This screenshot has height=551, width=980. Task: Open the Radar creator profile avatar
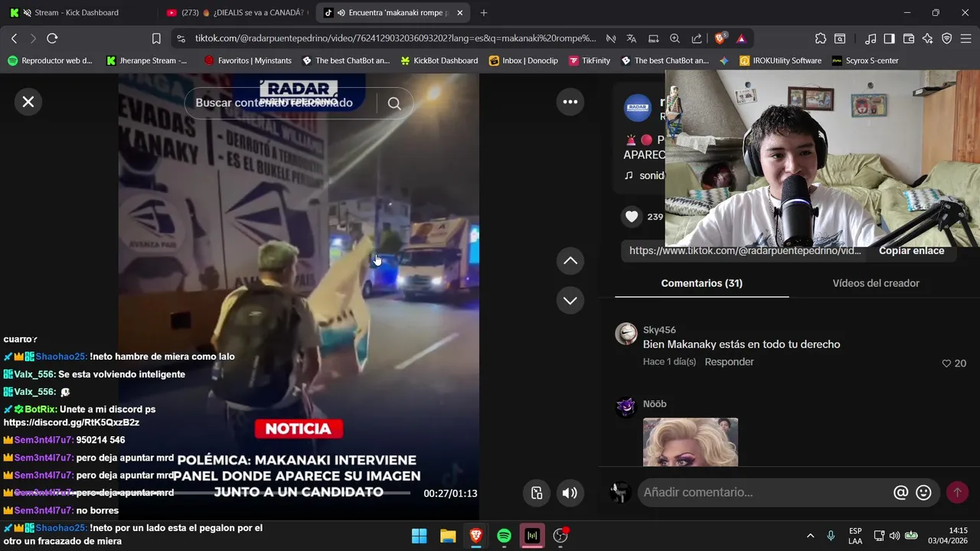pos(638,108)
